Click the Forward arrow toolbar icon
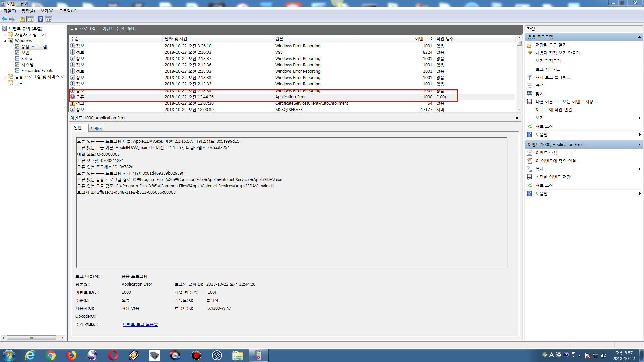Screen dimensions: 644x362 (12, 19)
